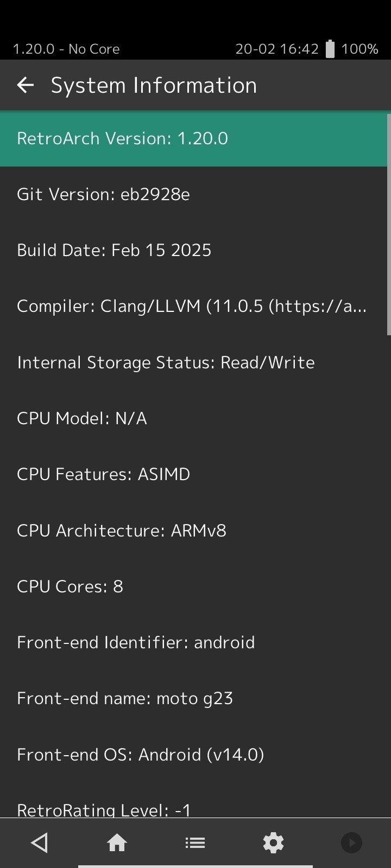Screen dimensions: 391x868
Task: Select the CPU Features: ASIMD row
Action: (x=193, y=474)
